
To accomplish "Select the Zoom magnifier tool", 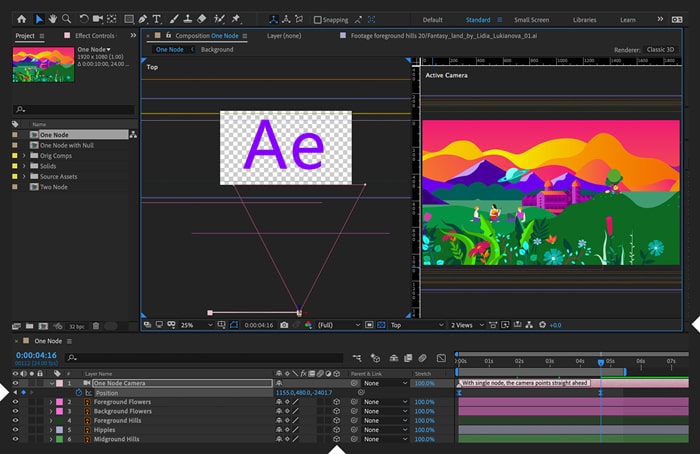I will coord(67,19).
